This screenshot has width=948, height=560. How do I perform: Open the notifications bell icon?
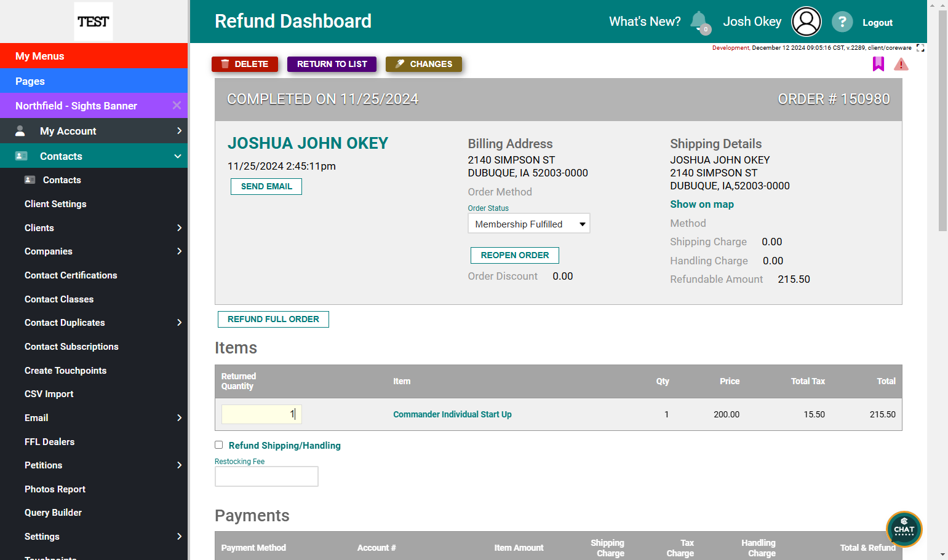coord(699,22)
